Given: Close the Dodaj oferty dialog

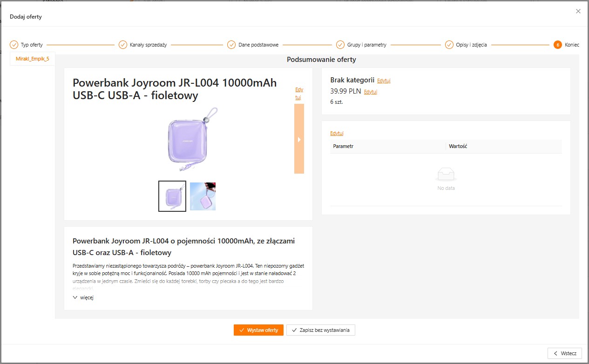Looking at the screenshot, I should coord(578,11).
